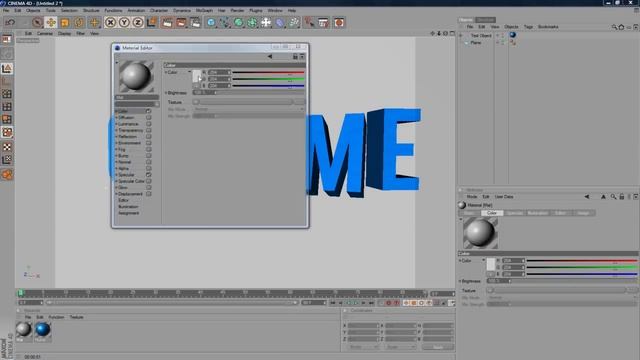
Task: Click the Edge mode icon in left palette
Action: pos(7,107)
